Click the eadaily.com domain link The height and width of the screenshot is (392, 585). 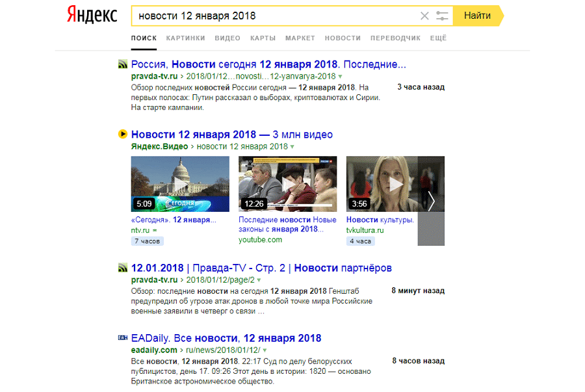154,350
